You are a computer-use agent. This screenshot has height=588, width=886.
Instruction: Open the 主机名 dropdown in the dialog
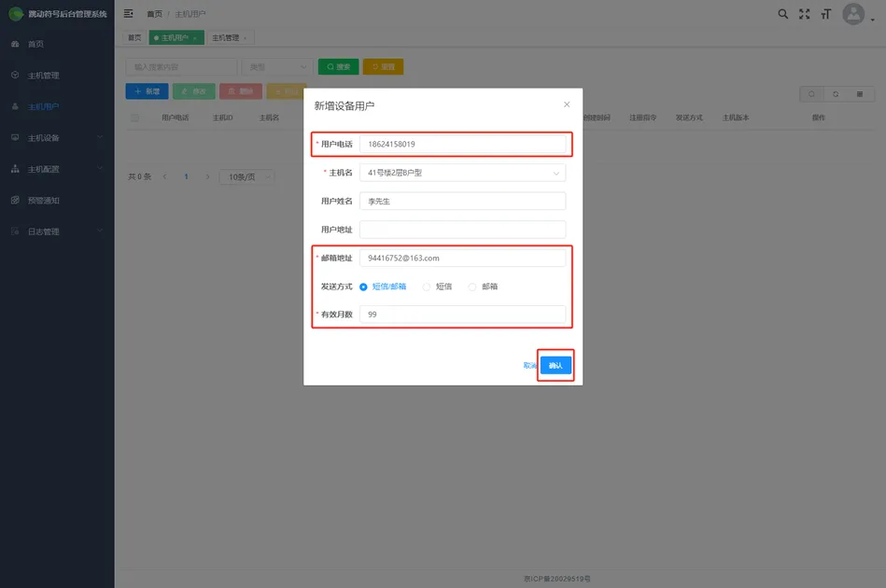[x=462, y=173]
